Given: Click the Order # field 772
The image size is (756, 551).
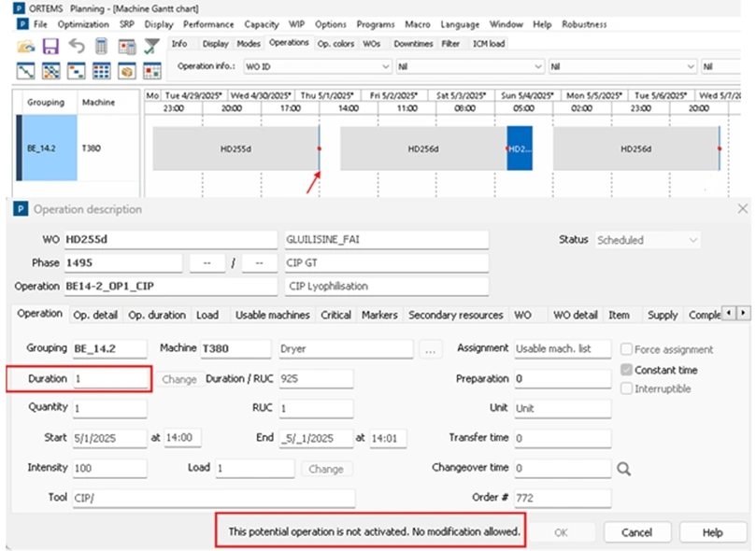Looking at the screenshot, I should (x=563, y=498).
